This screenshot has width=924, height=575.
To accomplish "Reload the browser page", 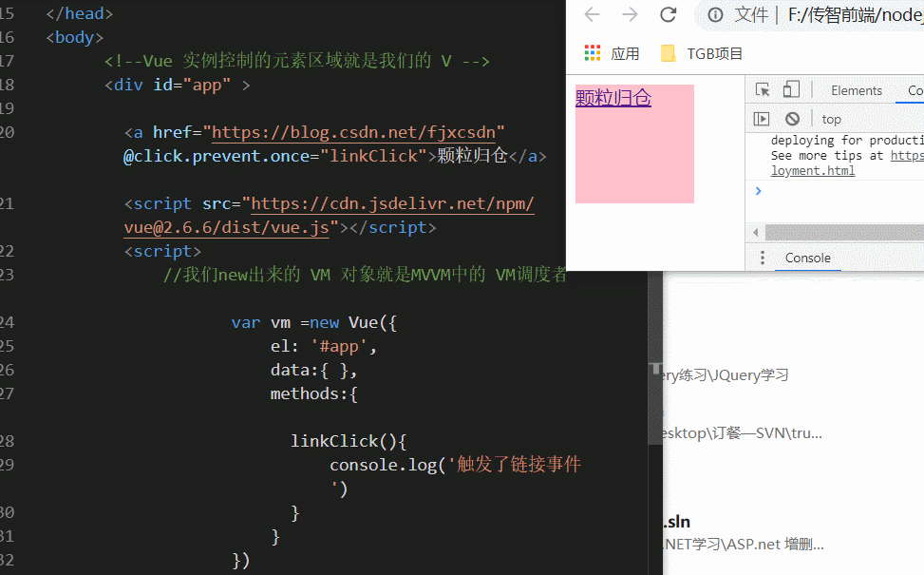I will (x=669, y=15).
